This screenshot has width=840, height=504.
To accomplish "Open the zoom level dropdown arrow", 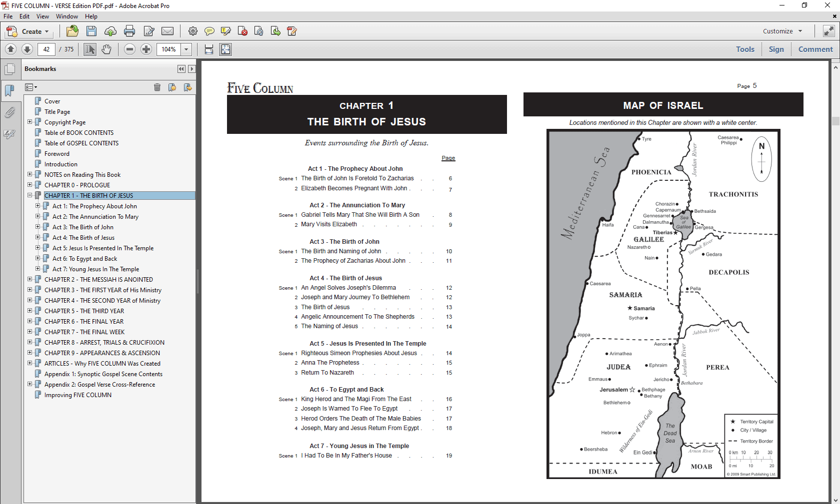I will (186, 49).
